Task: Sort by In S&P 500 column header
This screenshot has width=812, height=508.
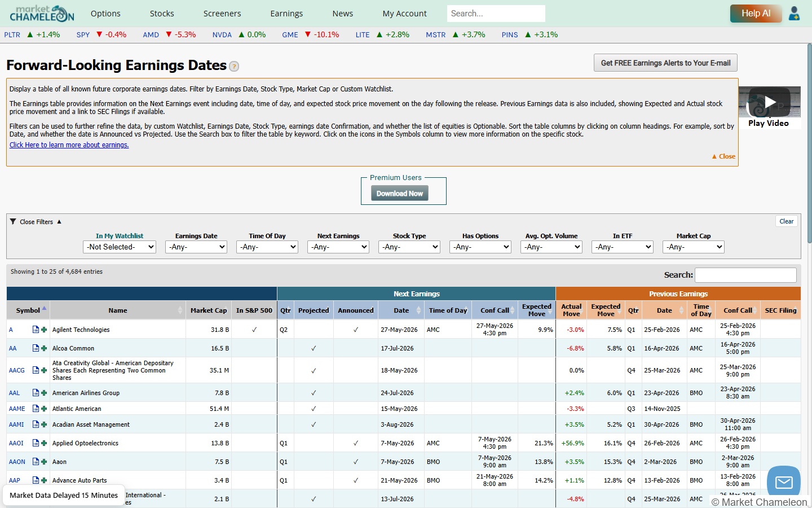Action: (254, 310)
